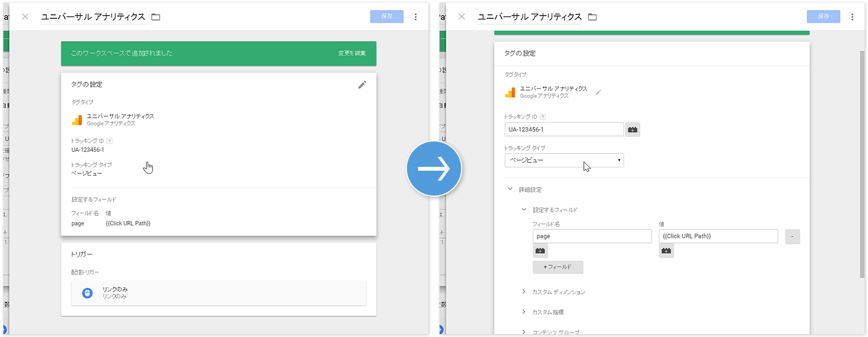Expand the コンテンツ グループ section
Viewport: 868px width, 337px height.
click(x=524, y=331)
